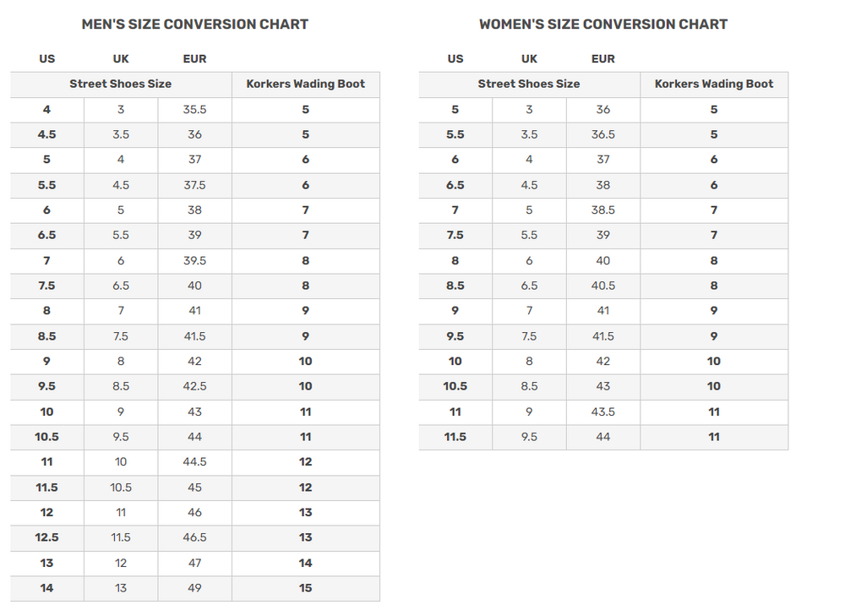Image resolution: width=845 pixels, height=616 pixels.
Task: Click the EUR 49 cell in men's chart
Action: [194, 588]
